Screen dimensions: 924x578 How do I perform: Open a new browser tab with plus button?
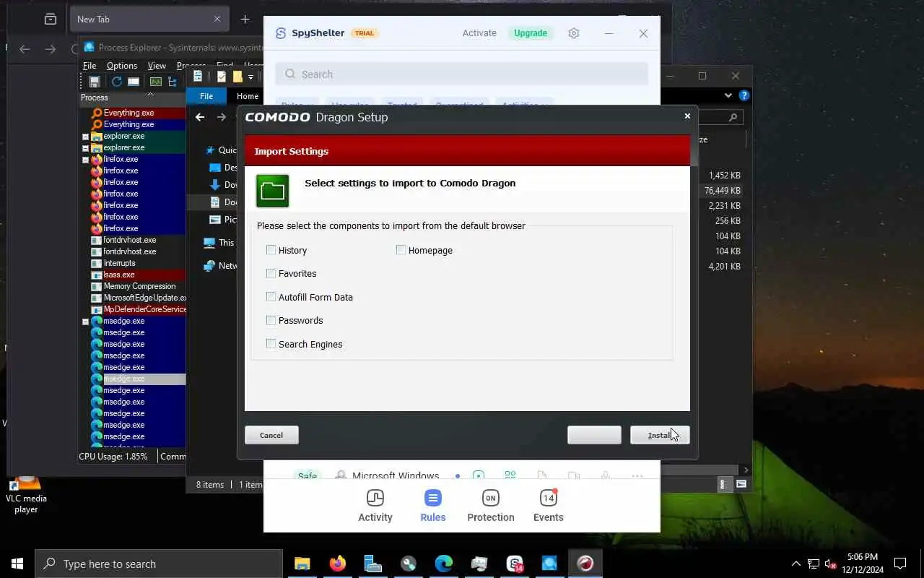pyautogui.click(x=245, y=20)
